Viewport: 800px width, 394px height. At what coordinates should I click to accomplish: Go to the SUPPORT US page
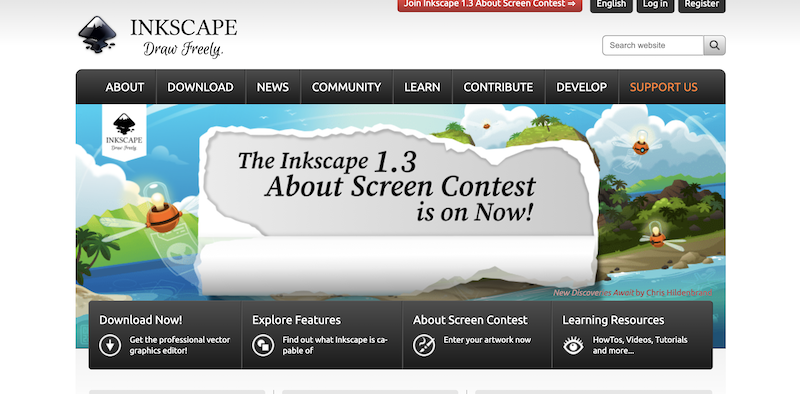click(663, 87)
